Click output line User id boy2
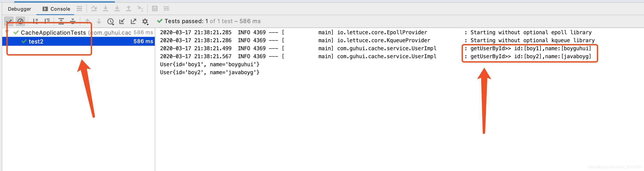644x171 pixels. (210, 72)
